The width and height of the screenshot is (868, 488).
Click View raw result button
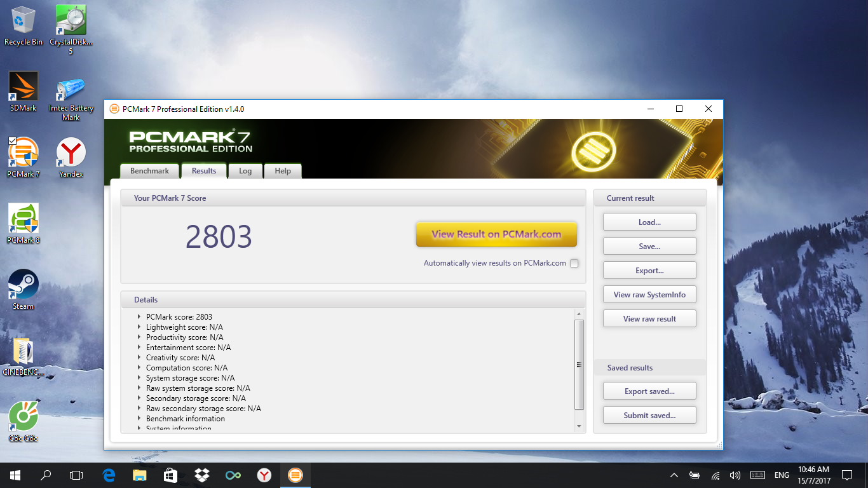[x=649, y=319]
